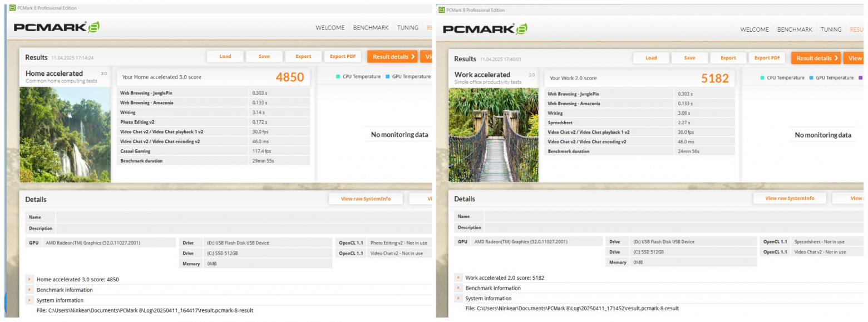Click GPU Temperature legend swatch in left window
Screen dimensions: 868x322
[387, 76]
